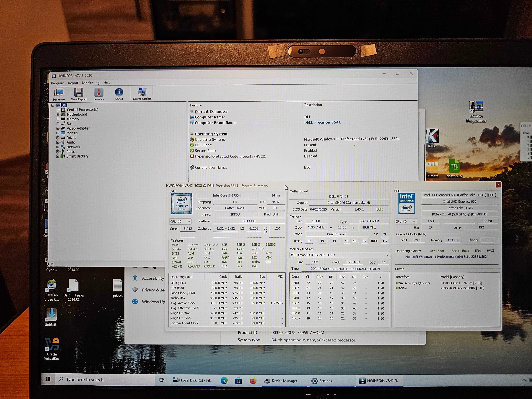Expand the Video Adapter tree node

click(x=58, y=128)
